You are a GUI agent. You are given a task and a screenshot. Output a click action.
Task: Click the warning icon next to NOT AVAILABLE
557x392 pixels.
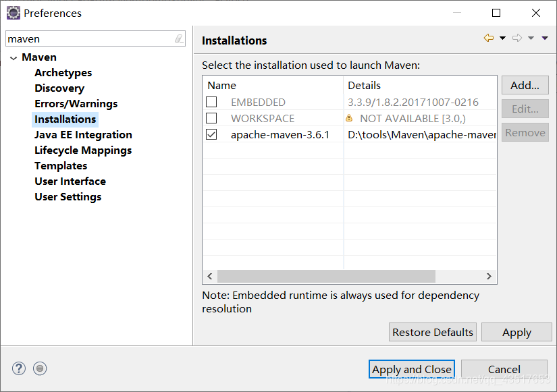click(x=349, y=118)
